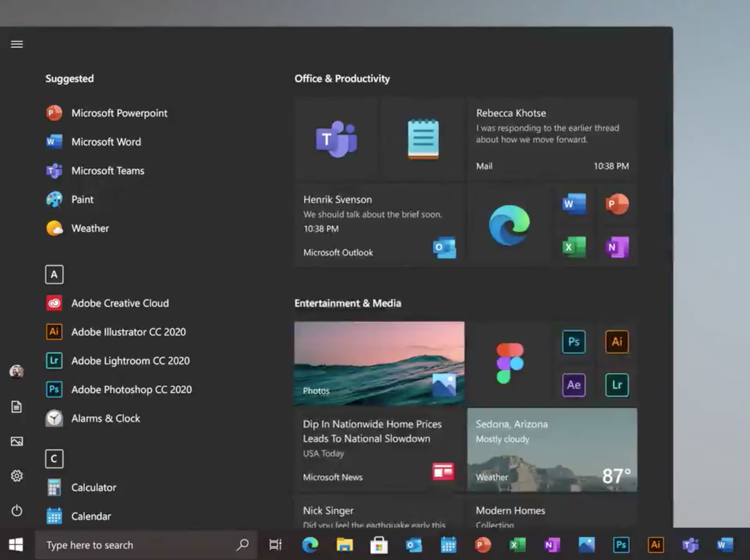Open Illustrator from the taskbar

[656, 545]
